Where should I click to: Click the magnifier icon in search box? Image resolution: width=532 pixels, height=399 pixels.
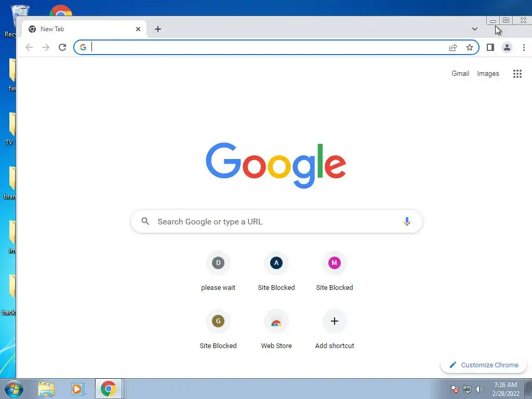click(145, 221)
